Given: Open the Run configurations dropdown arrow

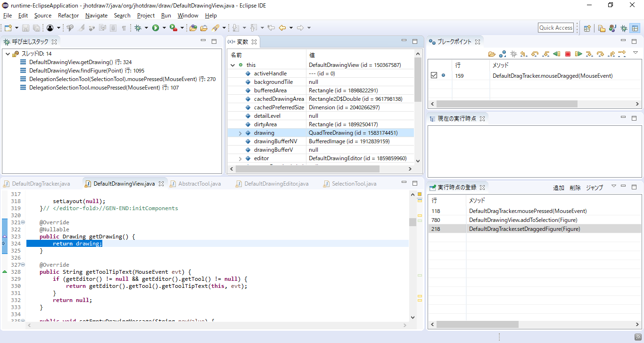Looking at the screenshot, I should pos(164,28).
